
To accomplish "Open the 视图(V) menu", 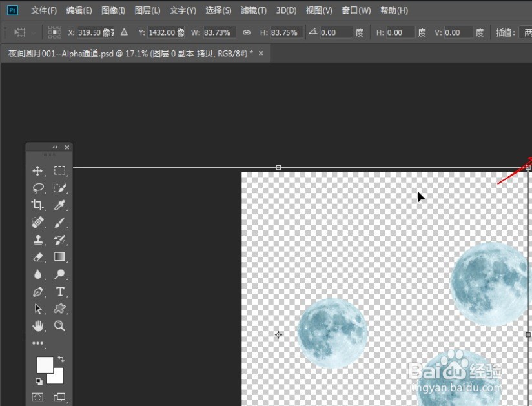I will [319, 10].
